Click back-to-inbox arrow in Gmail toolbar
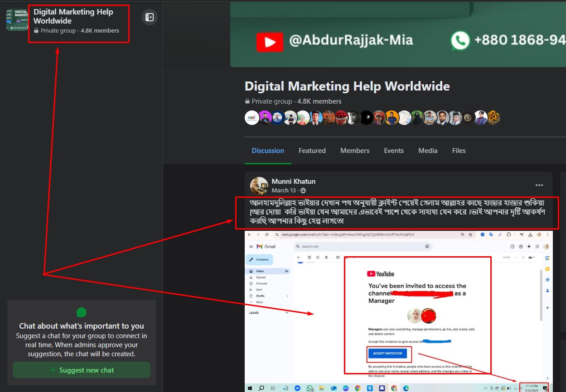566x392 pixels. click(x=299, y=257)
